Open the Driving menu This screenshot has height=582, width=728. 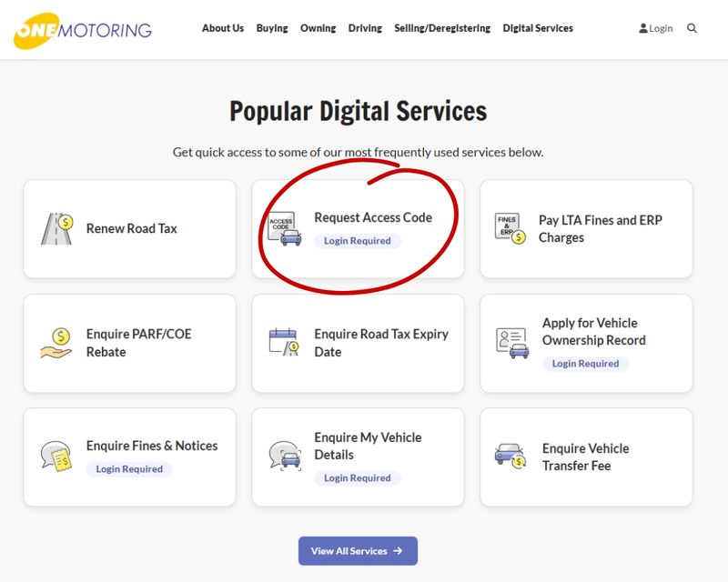[x=365, y=28]
